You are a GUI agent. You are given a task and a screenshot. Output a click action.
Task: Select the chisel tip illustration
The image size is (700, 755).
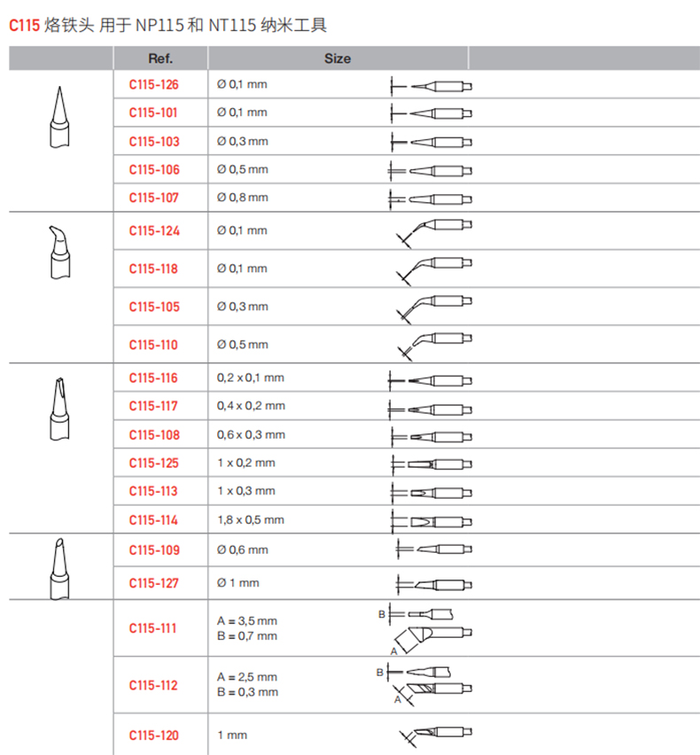[x=58, y=407]
